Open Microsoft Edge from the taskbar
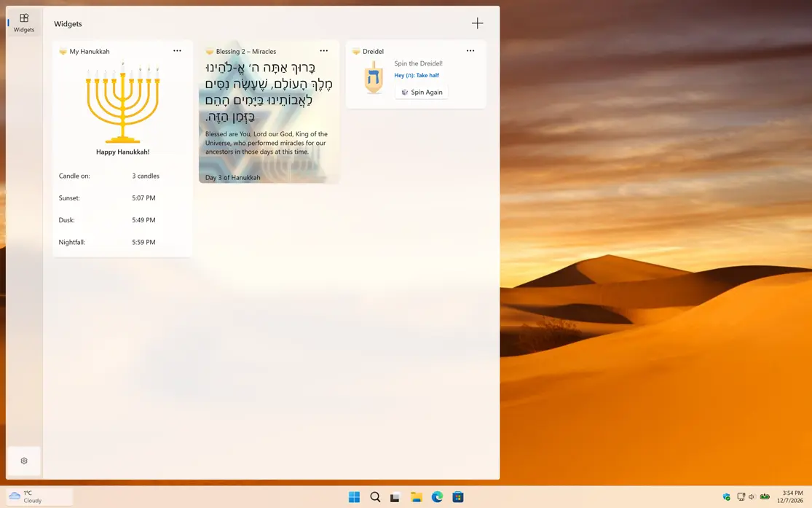The image size is (812, 508). (x=437, y=497)
